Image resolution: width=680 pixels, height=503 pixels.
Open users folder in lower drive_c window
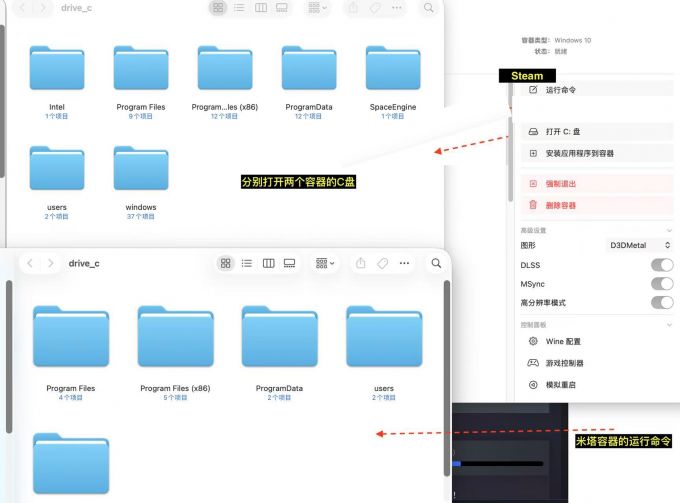pos(384,336)
